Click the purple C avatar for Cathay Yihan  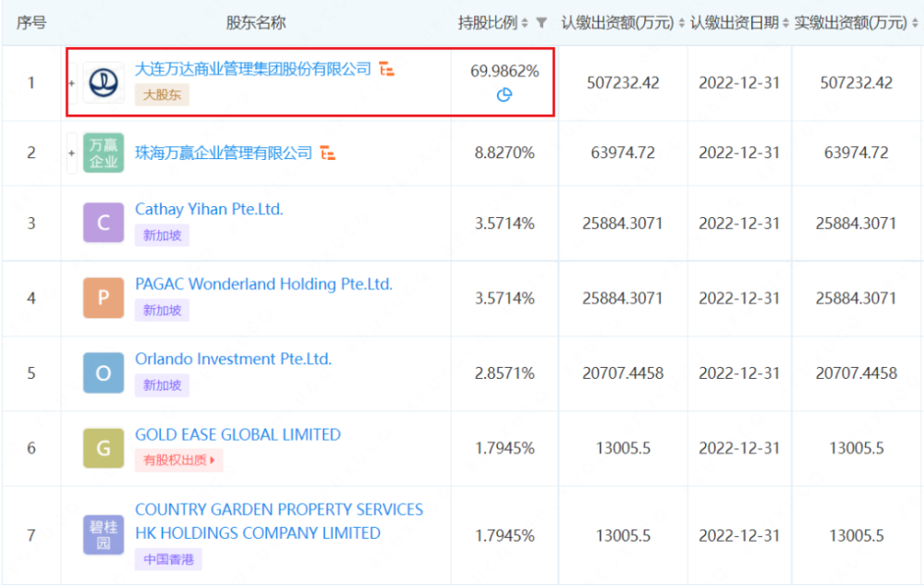point(103,223)
